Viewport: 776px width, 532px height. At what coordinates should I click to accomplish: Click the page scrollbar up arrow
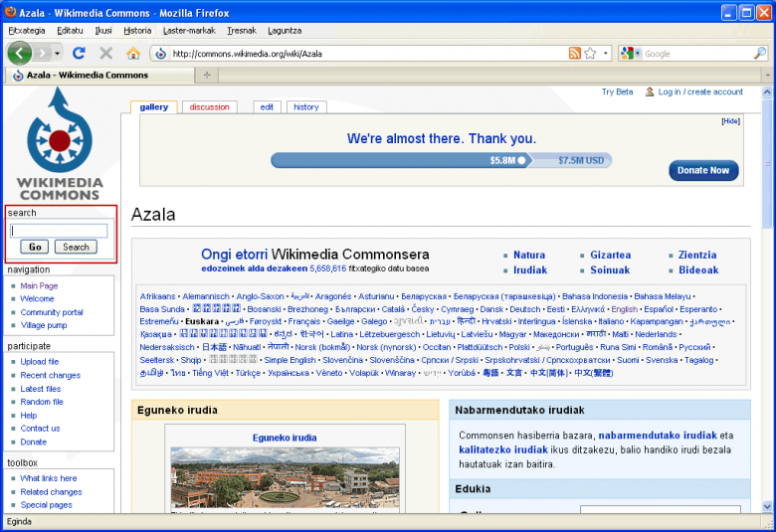click(x=767, y=91)
